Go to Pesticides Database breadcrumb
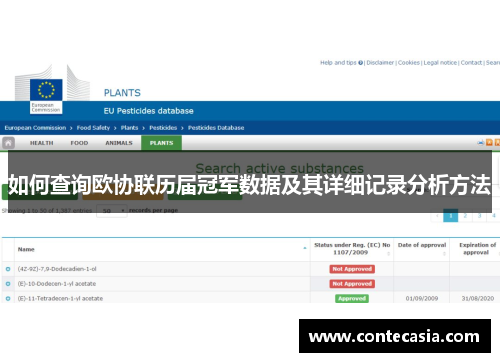The width and height of the screenshot is (500, 362). click(216, 128)
